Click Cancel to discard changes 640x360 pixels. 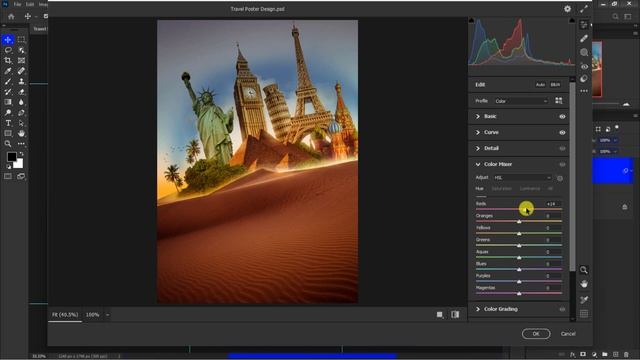tap(568, 334)
